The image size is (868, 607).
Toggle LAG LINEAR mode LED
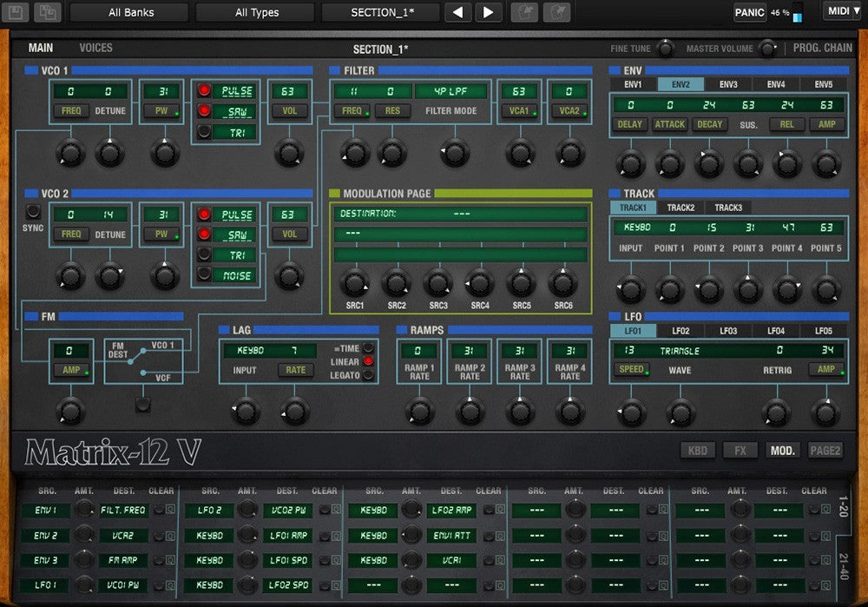pos(367,361)
